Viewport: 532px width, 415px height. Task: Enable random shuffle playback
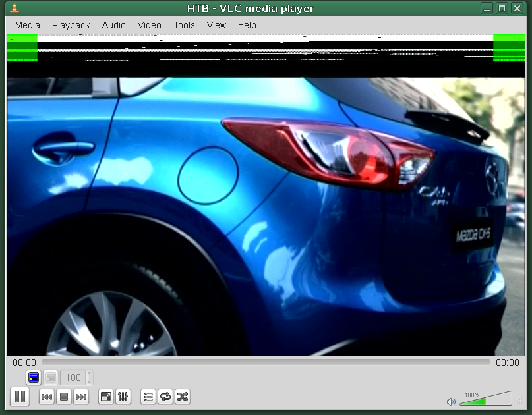(183, 397)
